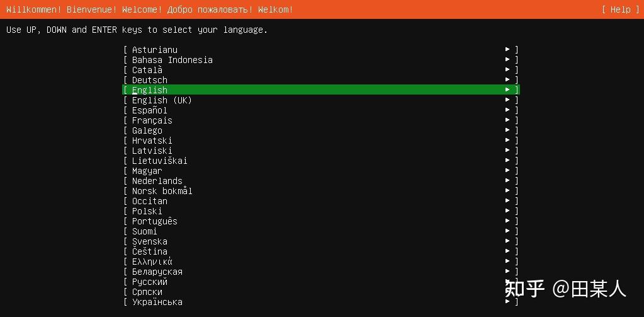The width and height of the screenshot is (644, 317).
Task: Select Русский language option
Action: pyautogui.click(x=150, y=282)
